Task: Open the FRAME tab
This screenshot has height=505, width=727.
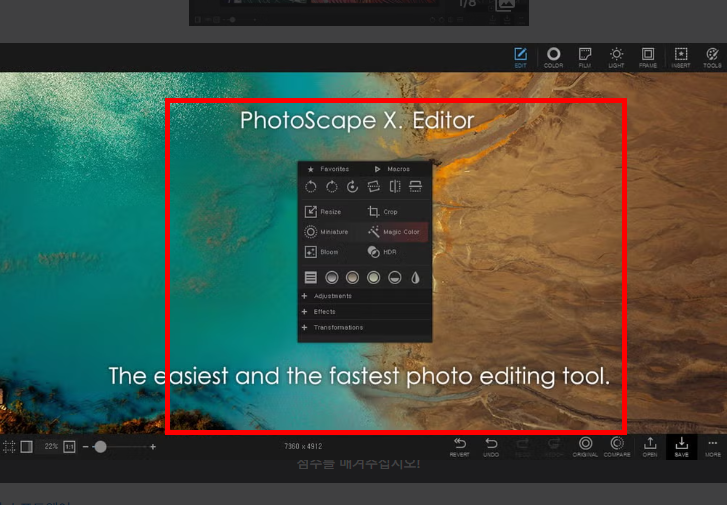Action: (x=648, y=58)
